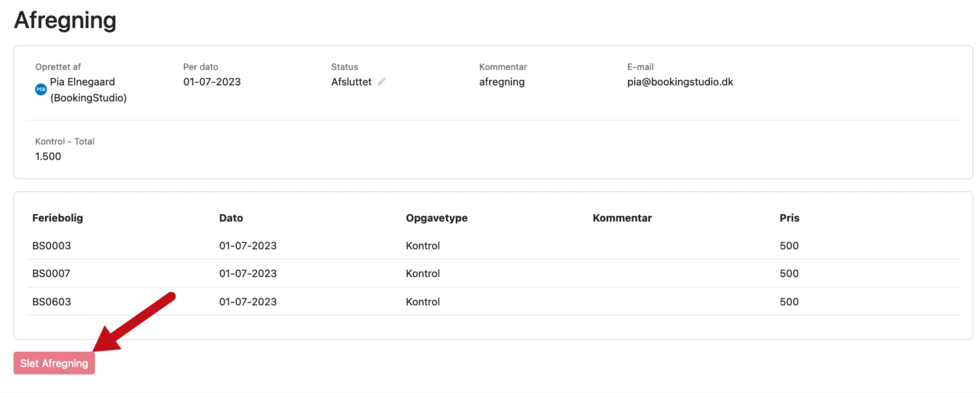Click the price 500 in the BS0003 row
This screenshot has height=393, width=980.
789,245
